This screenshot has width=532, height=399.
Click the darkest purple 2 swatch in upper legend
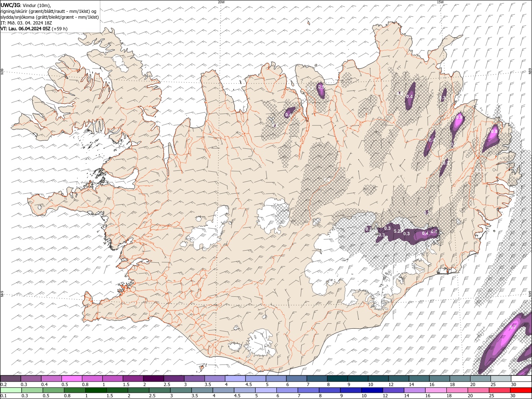tap(153, 379)
